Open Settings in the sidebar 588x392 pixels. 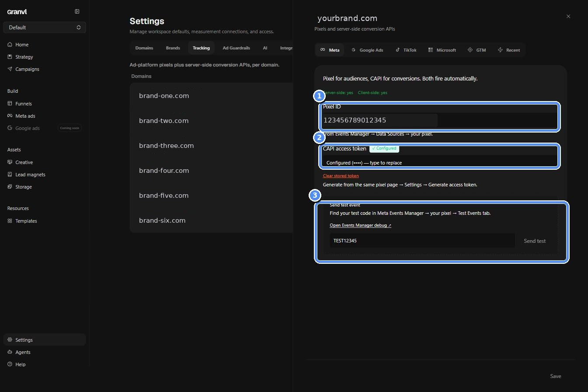coord(45,340)
